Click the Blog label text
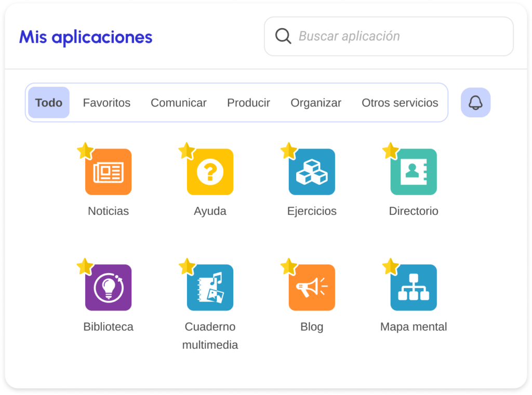The width and height of the screenshot is (532, 395). pyautogui.click(x=312, y=327)
